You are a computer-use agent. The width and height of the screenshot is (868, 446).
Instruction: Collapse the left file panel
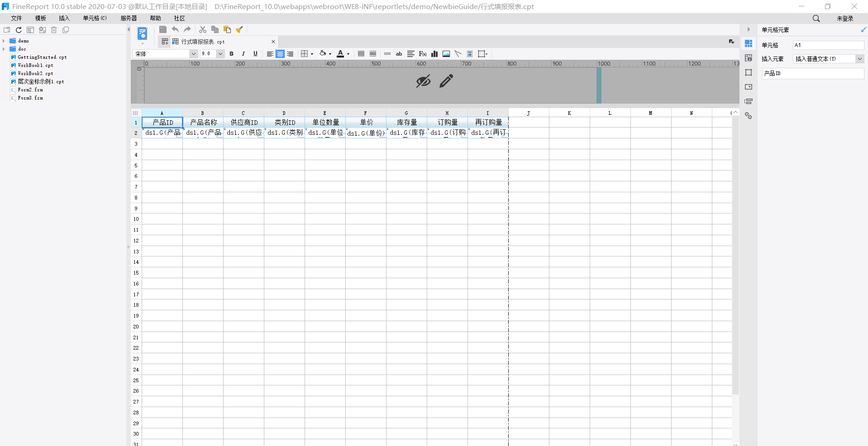tap(129, 30)
